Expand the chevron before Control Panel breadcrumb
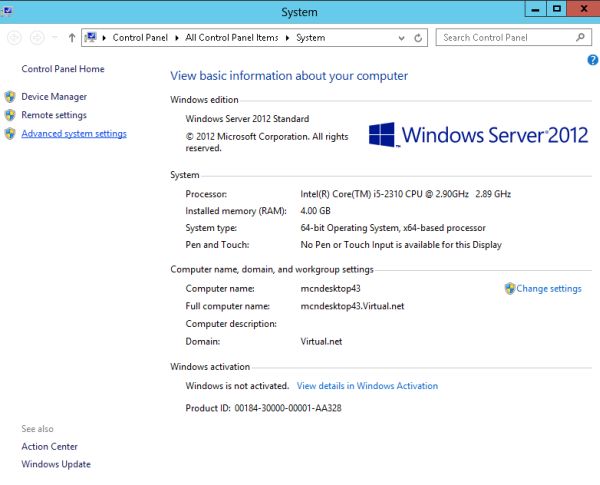 pos(104,38)
